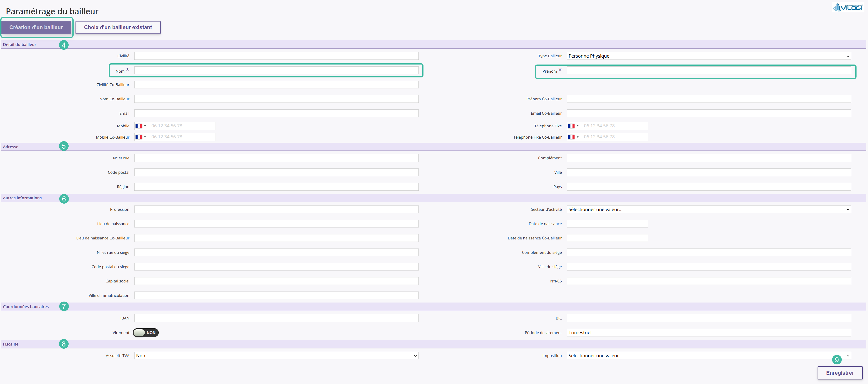Open the Assujetti TVA dropdown
Screen dimensions: 868x384
[x=276, y=355]
